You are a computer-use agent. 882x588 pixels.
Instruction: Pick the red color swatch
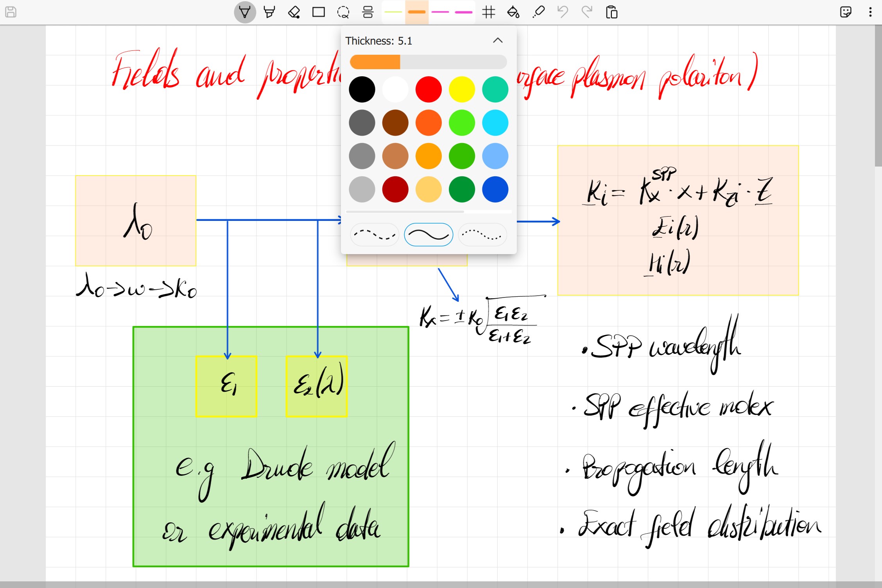(x=428, y=89)
